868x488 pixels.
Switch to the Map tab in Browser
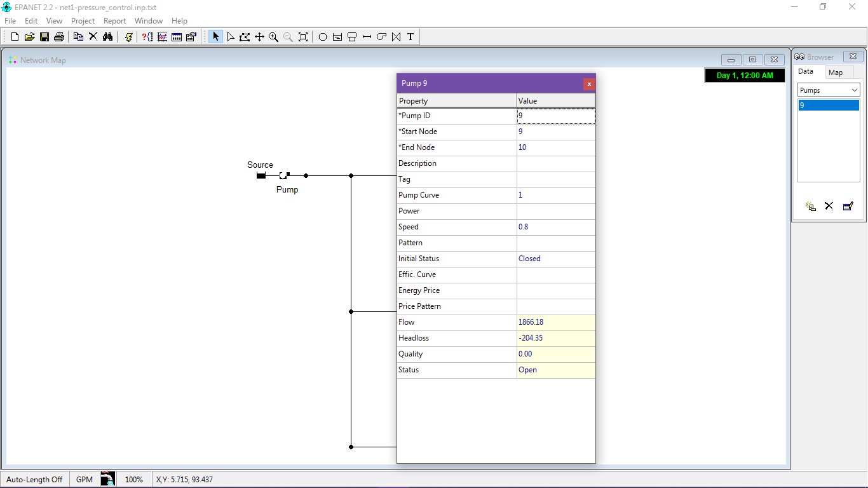(x=836, y=72)
